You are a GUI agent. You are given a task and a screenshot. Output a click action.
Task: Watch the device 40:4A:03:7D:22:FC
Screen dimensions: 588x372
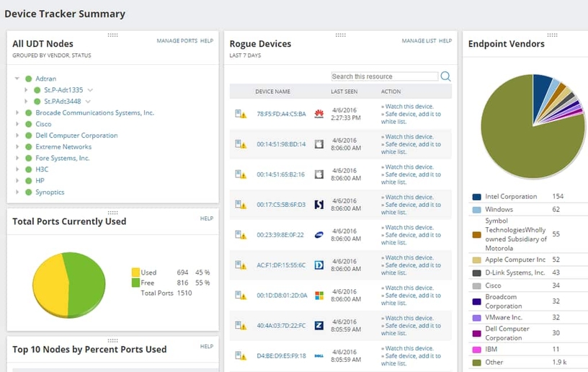(x=409, y=318)
